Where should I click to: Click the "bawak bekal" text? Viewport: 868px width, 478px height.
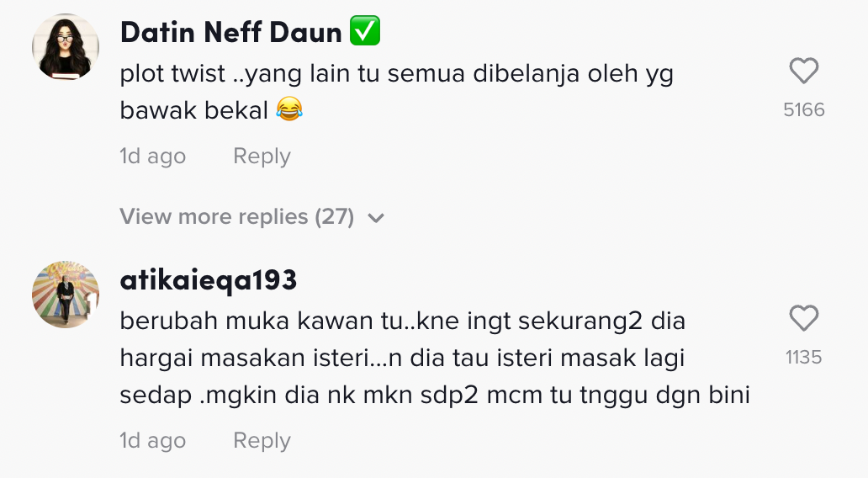[x=193, y=110]
